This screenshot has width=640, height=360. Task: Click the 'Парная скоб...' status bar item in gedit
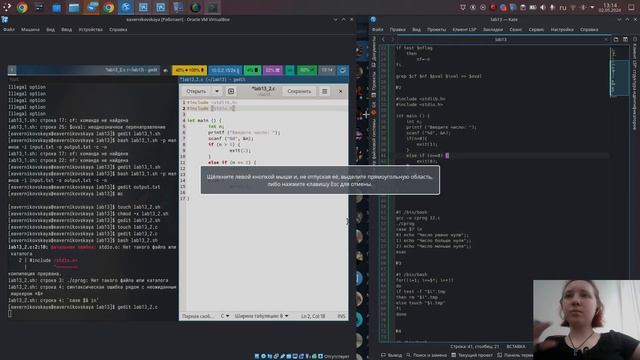click(198, 316)
